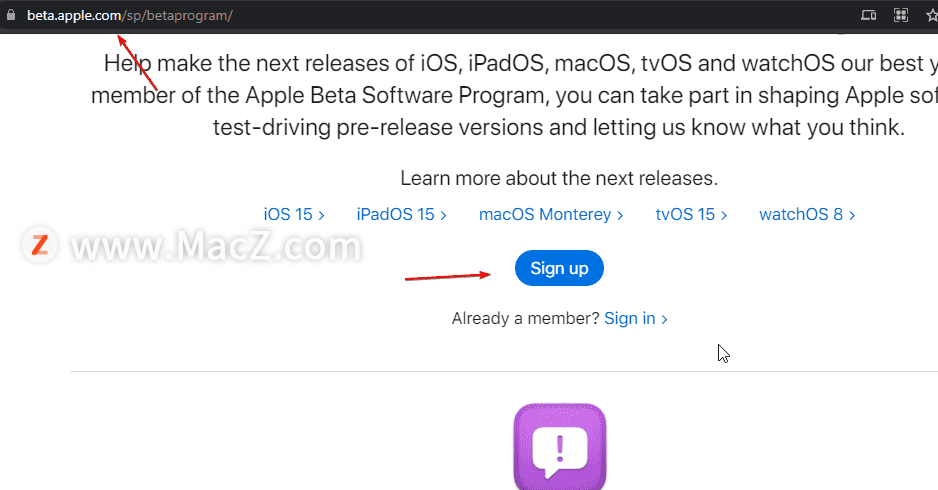Click the padlock site security icon

pyautogui.click(x=11, y=15)
